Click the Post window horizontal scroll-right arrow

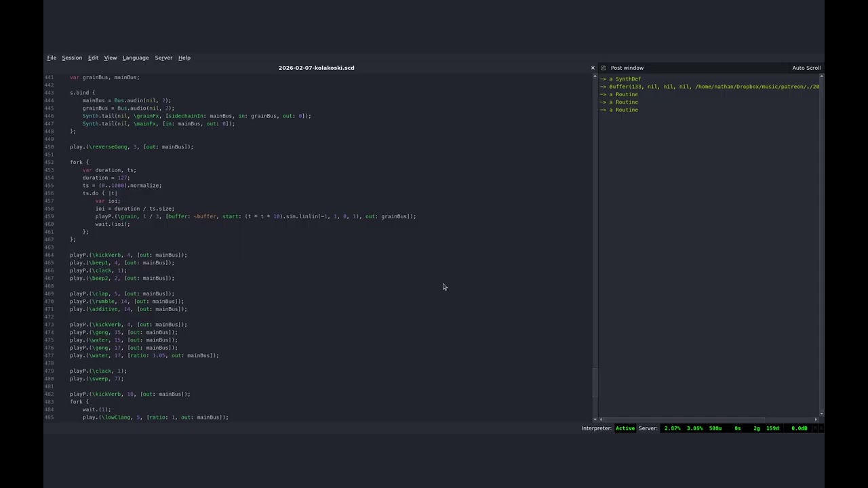816,420
